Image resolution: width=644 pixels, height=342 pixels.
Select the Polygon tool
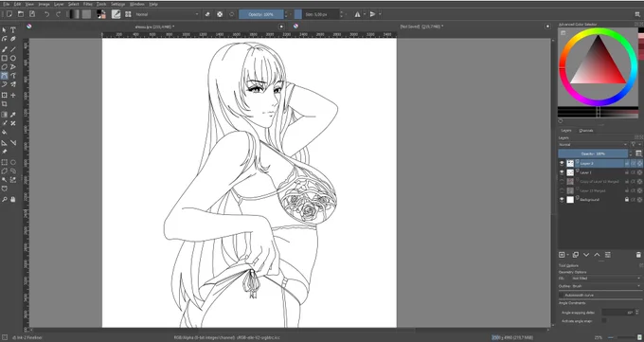click(5, 66)
